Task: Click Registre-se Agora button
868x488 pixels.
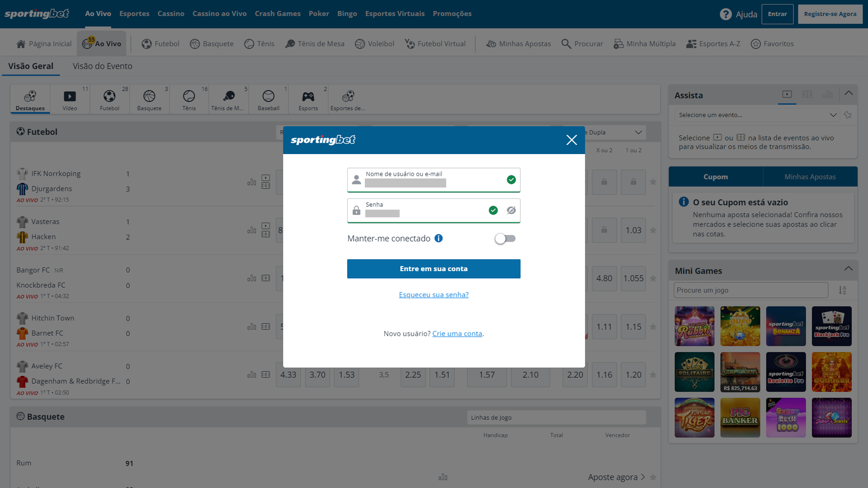Action: point(830,14)
